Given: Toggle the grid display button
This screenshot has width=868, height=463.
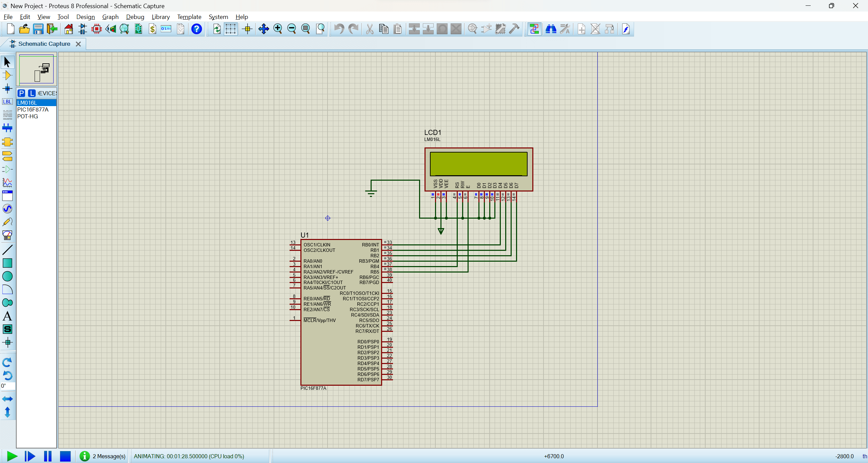Looking at the screenshot, I should point(231,29).
